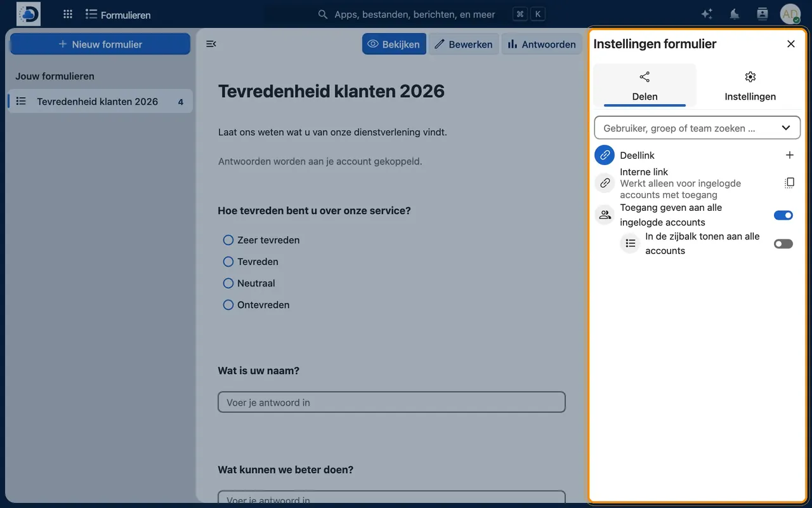The image size is (812, 508).
Task: Click the response count badge 4
Action: [x=181, y=102]
